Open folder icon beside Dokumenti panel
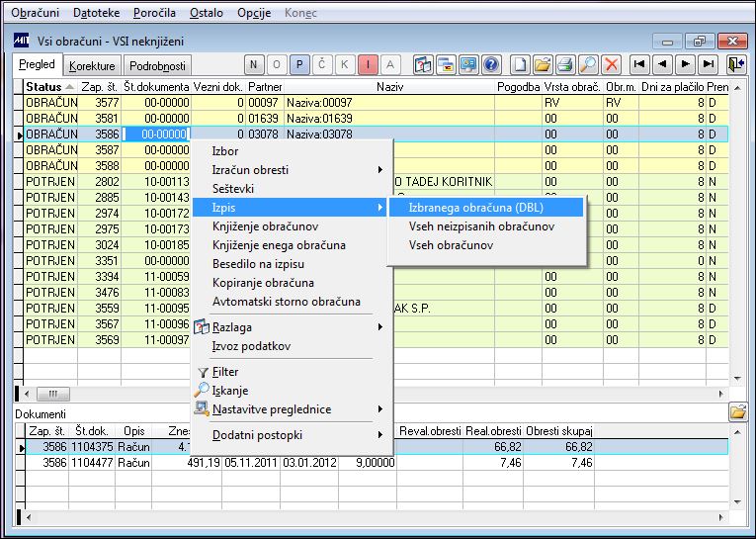756x539 pixels. pyautogui.click(x=737, y=412)
